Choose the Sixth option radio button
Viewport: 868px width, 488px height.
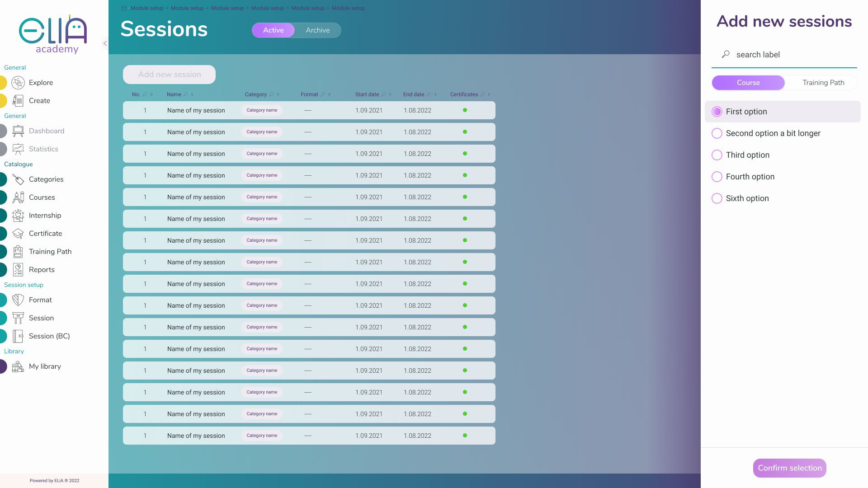click(717, 198)
